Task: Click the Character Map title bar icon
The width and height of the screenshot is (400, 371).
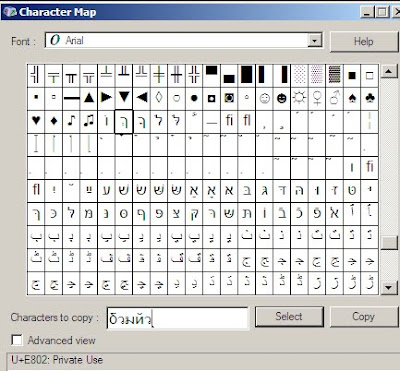Action: coord(9,12)
